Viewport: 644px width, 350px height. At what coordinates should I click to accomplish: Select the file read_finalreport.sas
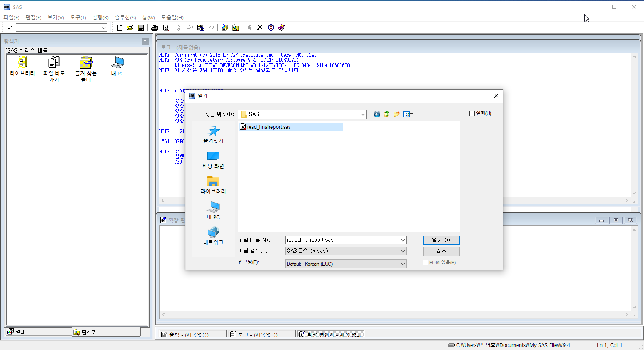click(x=291, y=127)
